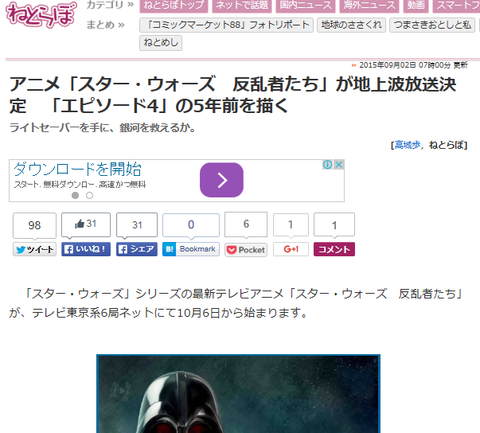480x433 pixels.
Task: Open the ねとらぼトップ category tab
Action: 173,6
